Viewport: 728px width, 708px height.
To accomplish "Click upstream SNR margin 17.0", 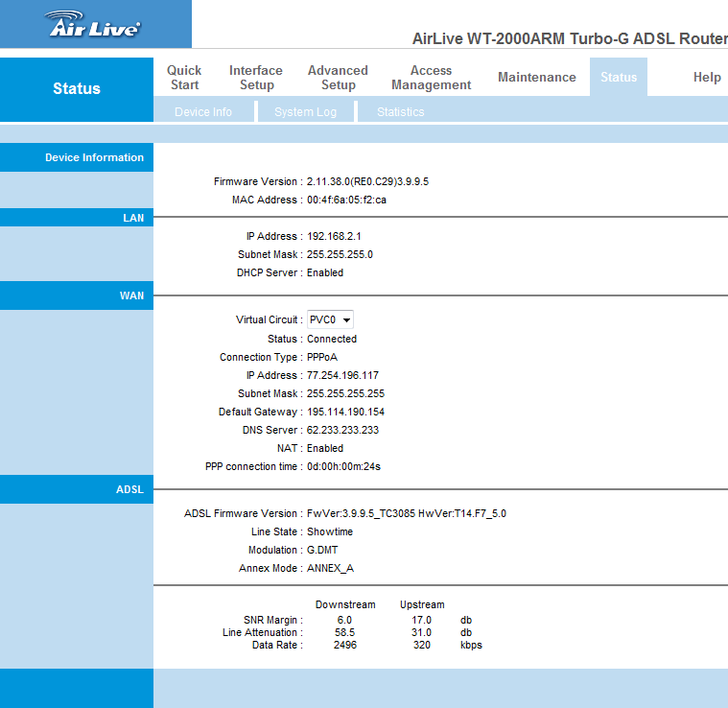I will click(x=422, y=621).
